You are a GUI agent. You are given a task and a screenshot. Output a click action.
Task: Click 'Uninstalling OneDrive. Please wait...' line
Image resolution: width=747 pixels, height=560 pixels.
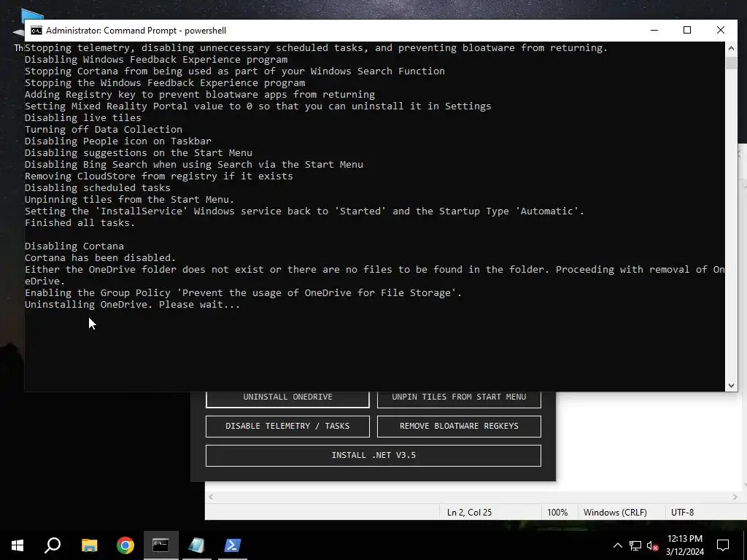point(133,305)
